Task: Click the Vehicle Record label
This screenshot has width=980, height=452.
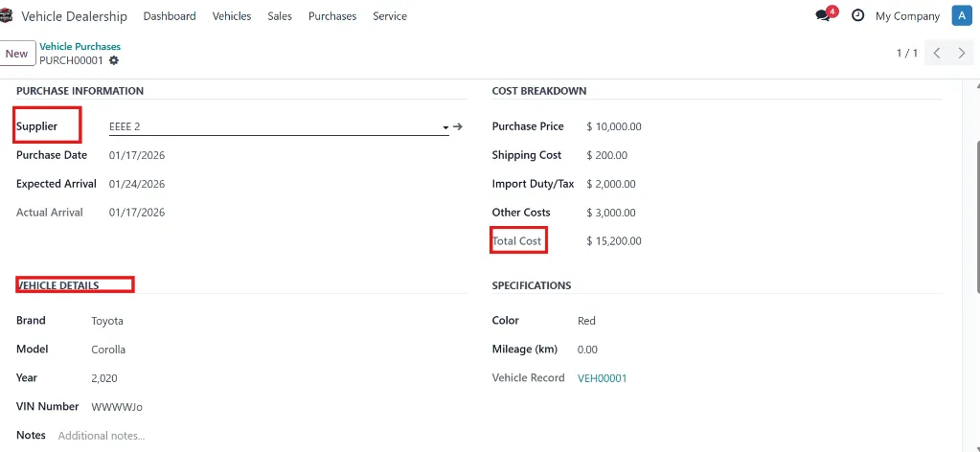Action: 528,377
